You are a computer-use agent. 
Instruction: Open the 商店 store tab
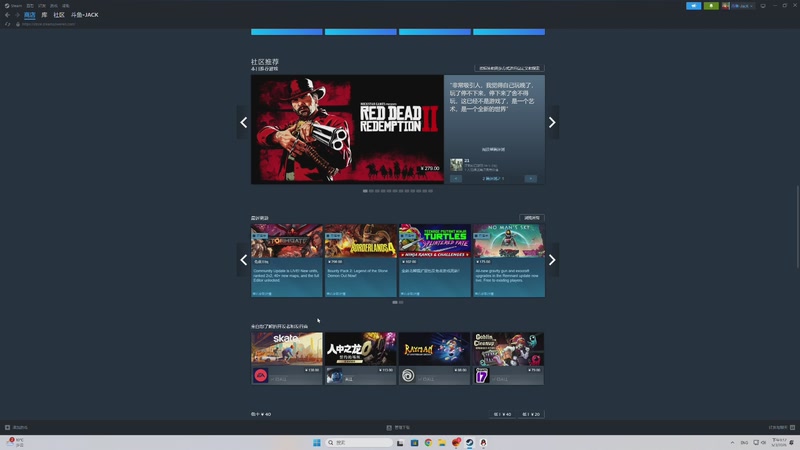click(x=30, y=15)
